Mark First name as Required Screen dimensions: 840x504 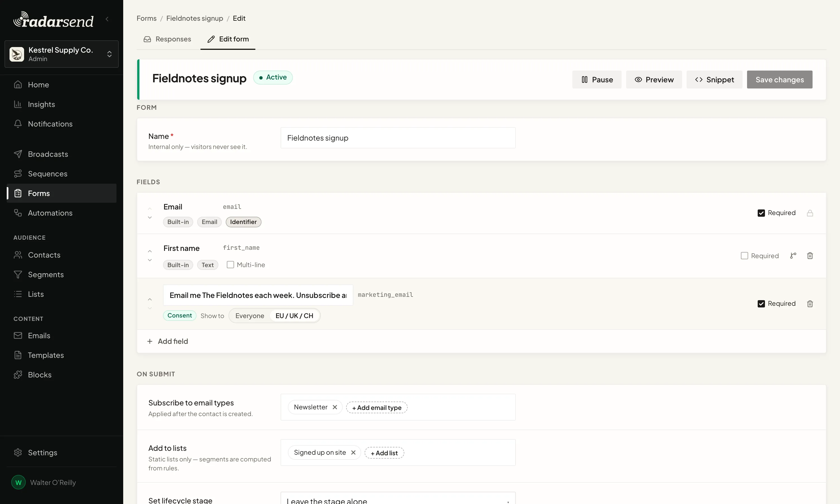pos(744,256)
